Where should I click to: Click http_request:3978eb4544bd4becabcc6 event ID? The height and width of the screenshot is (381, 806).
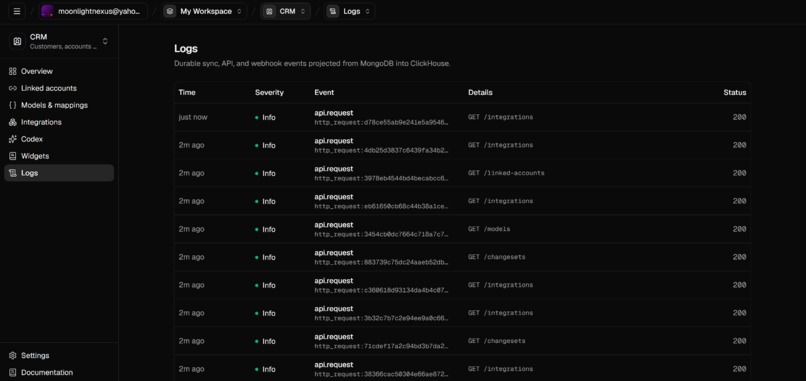coord(381,179)
